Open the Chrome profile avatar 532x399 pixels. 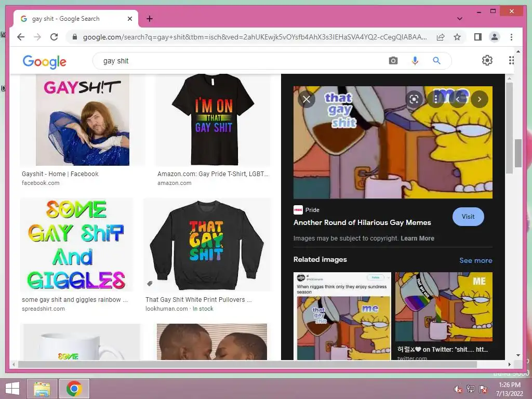point(495,37)
